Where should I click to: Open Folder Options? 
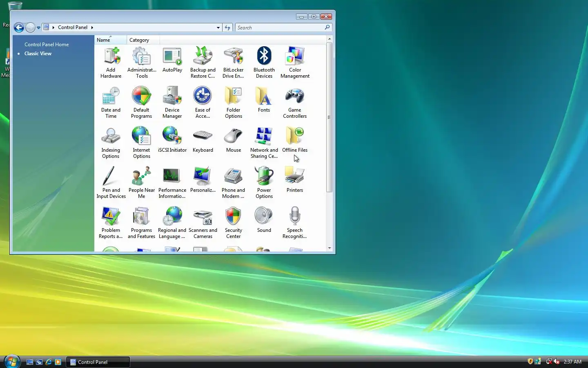tap(233, 102)
